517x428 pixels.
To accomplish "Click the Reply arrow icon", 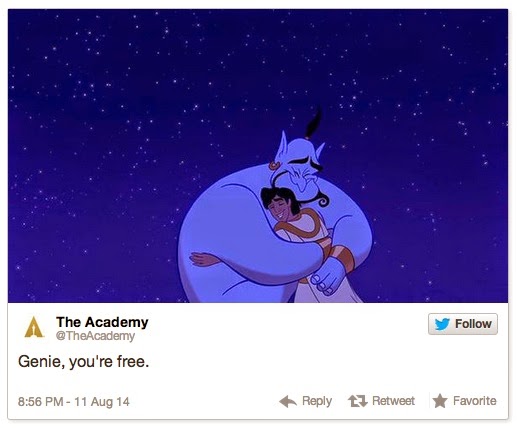I will (x=288, y=401).
